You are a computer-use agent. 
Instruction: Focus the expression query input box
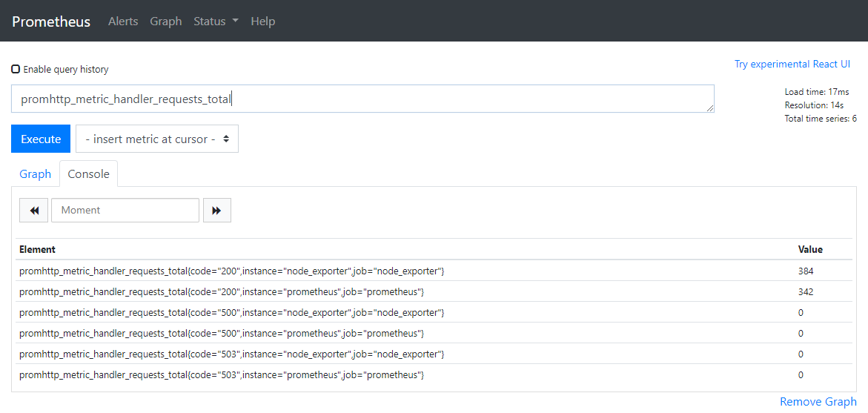pyautogui.click(x=362, y=99)
